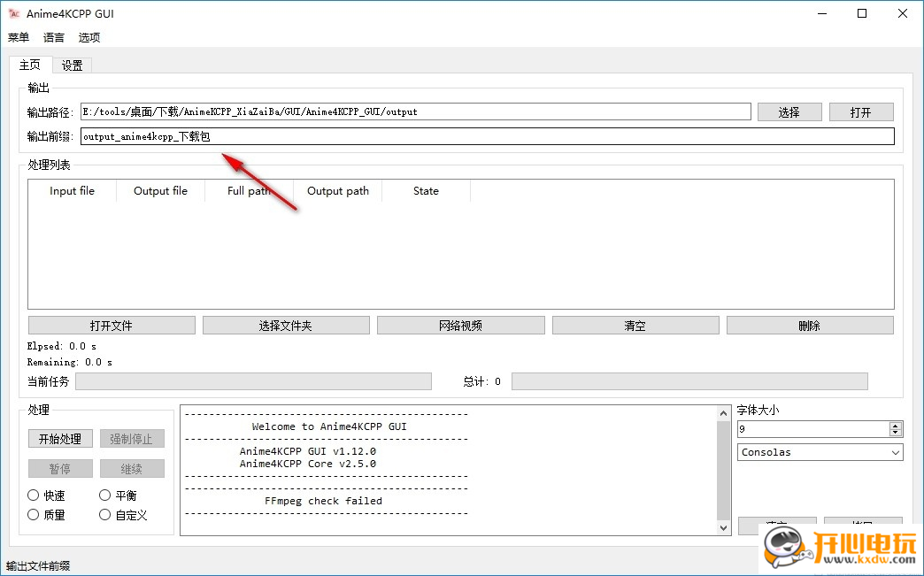Close the Anime4KCPP GUI window
This screenshot has height=576, width=924.
click(x=902, y=13)
